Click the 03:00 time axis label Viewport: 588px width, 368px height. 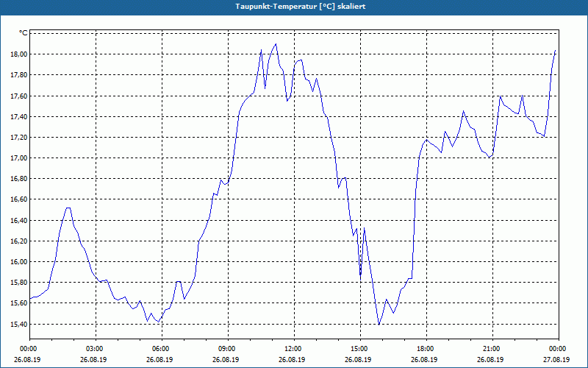click(96, 349)
